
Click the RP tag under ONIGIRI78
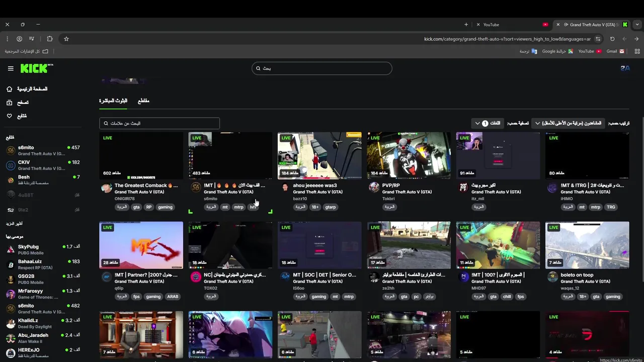(x=149, y=207)
